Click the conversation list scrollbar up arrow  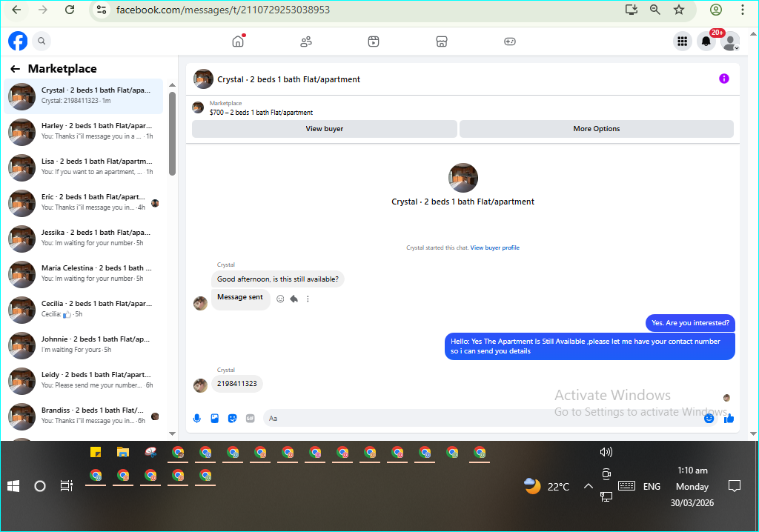click(172, 84)
